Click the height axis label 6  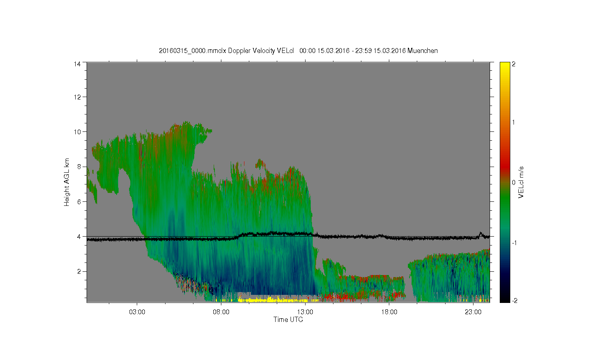tap(79, 201)
